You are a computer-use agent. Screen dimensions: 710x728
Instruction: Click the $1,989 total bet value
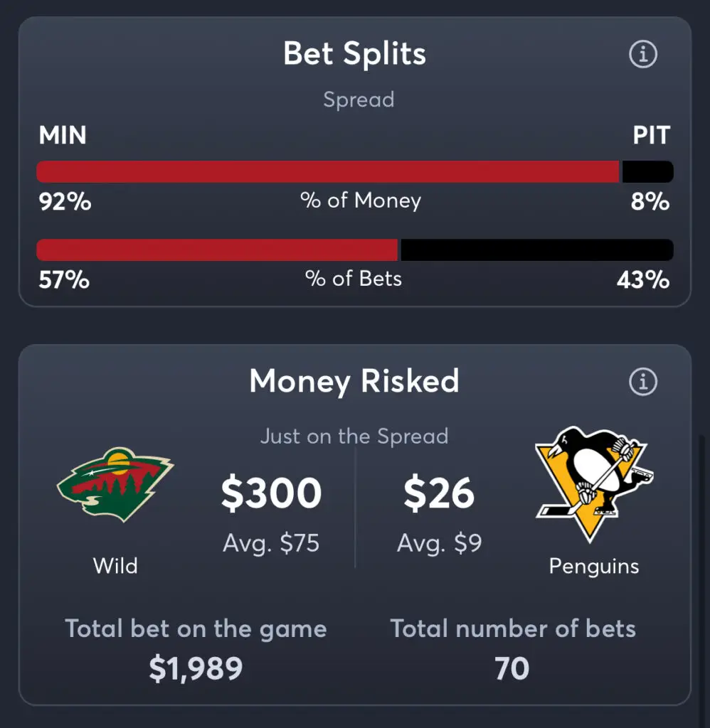click(196, 668)
